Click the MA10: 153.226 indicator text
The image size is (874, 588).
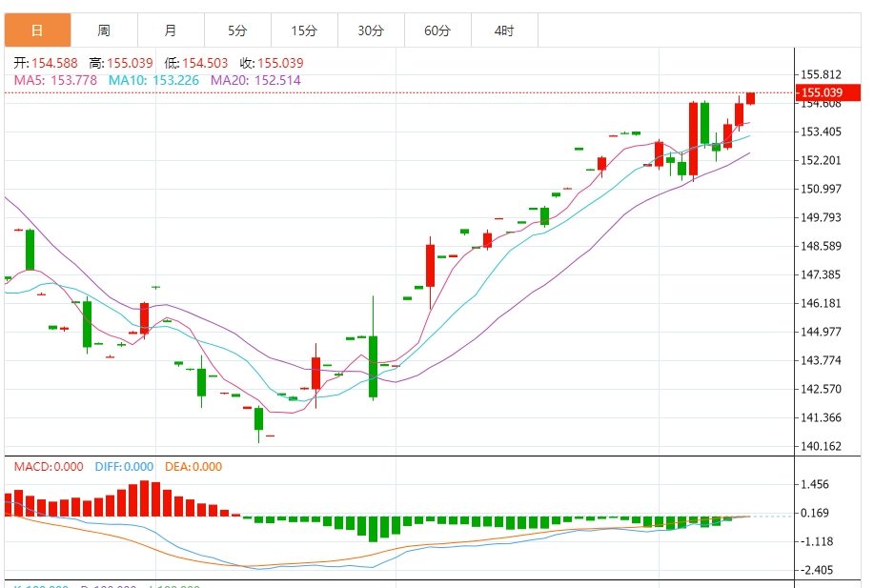tap(153, 80)
